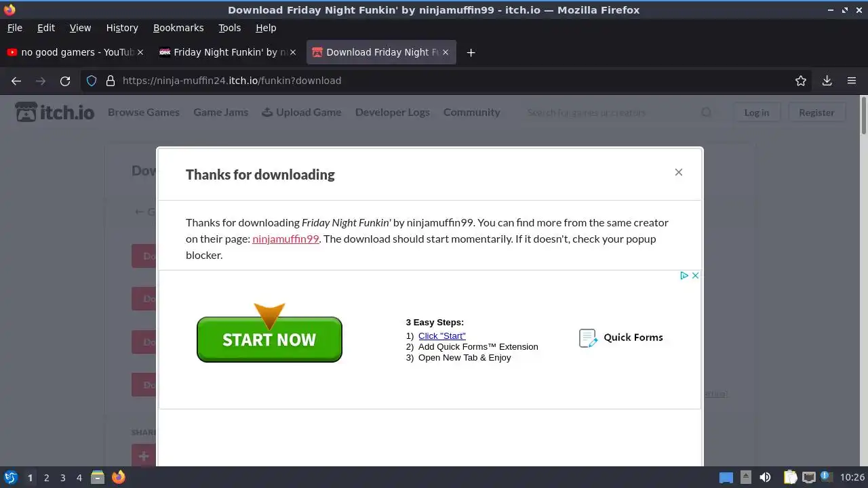Open the History menu
This screenshot has width=868, height=488.
click(122, 28)
